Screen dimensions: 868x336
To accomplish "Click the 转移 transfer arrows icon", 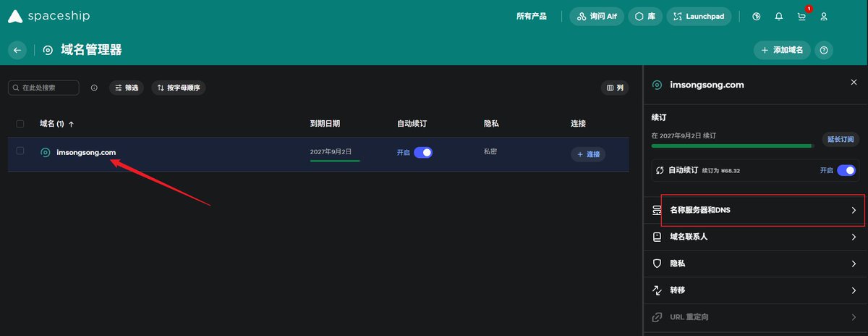I will [x=657, y=290].
